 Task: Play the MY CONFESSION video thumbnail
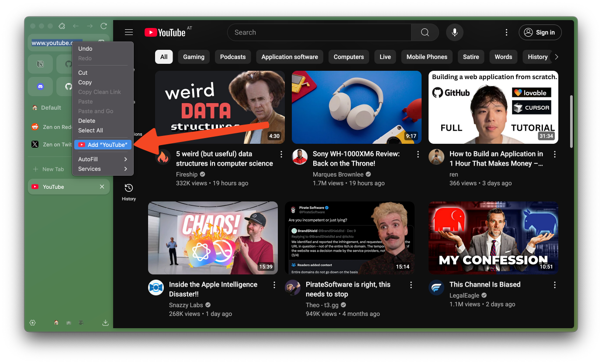pyautogui.click(x=493, y=238)
